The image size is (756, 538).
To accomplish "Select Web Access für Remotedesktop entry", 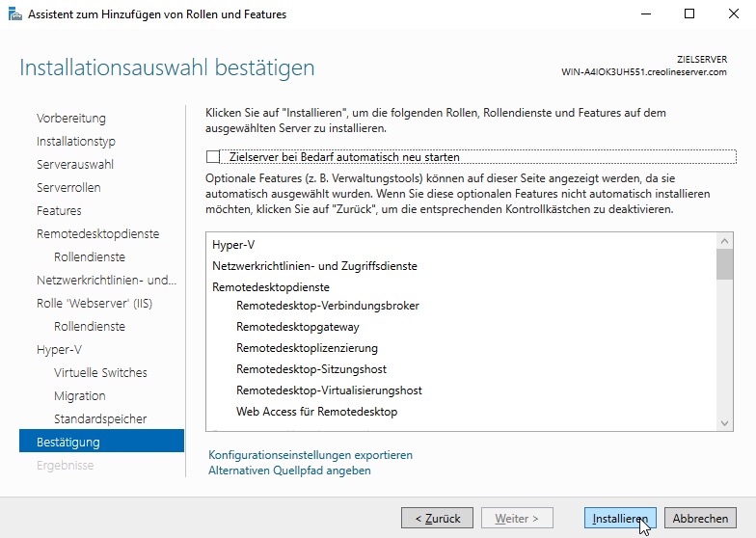I will (316, 411).
